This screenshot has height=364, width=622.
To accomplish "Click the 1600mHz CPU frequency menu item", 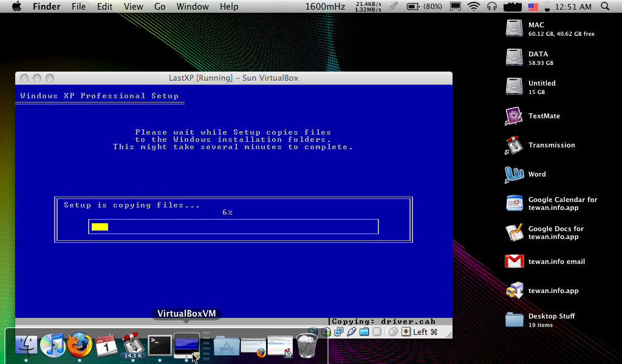I will pyautogui.click(x=325, y=6).
